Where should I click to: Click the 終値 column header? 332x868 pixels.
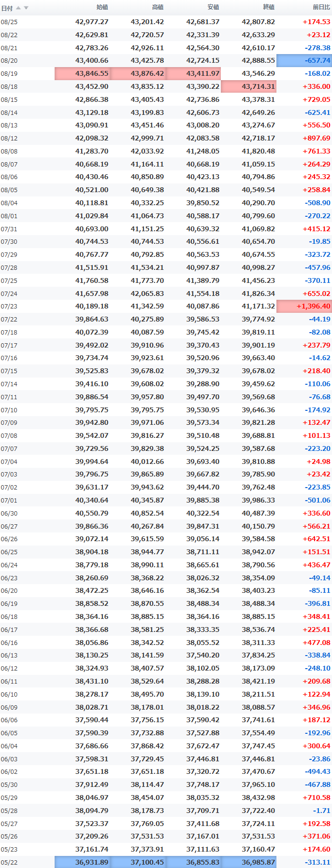(x=269, y=7)
